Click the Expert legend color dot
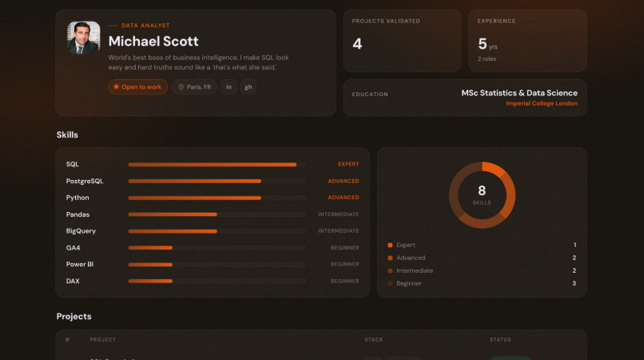 pyautogui.click(x=390, y=246)
